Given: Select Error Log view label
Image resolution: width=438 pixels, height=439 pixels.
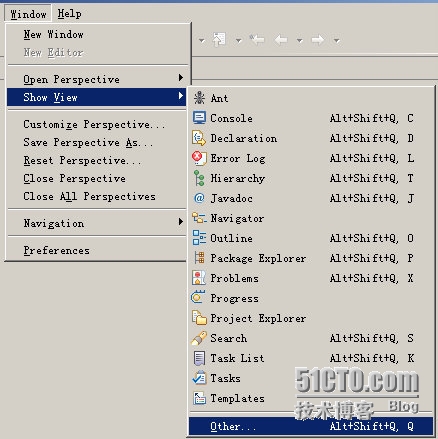Looking at the screenshot, I should click(238, 158).
